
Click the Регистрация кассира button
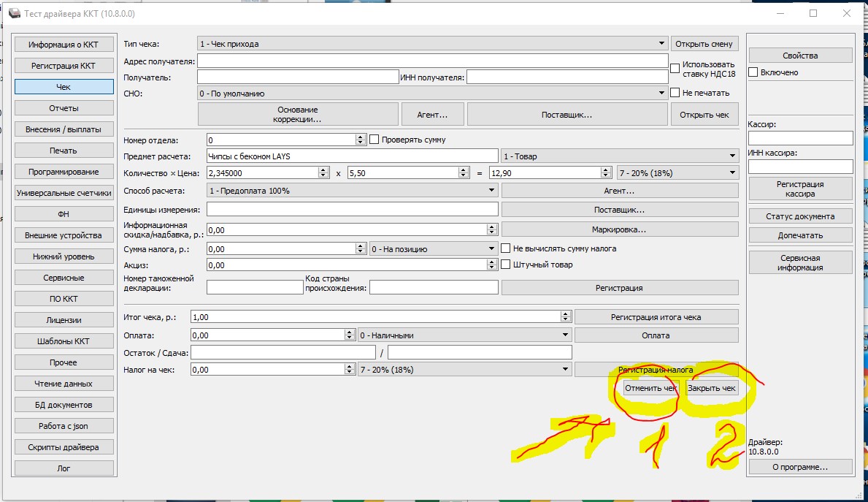(x=800, y=189)
